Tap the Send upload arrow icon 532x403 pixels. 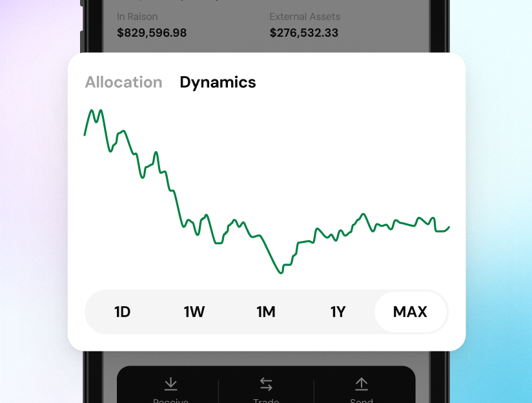362,384
